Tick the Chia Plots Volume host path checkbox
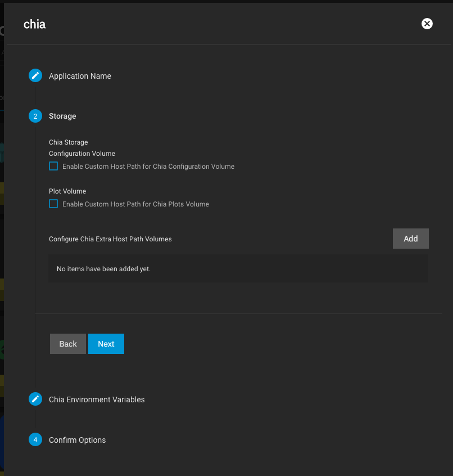 53,204
